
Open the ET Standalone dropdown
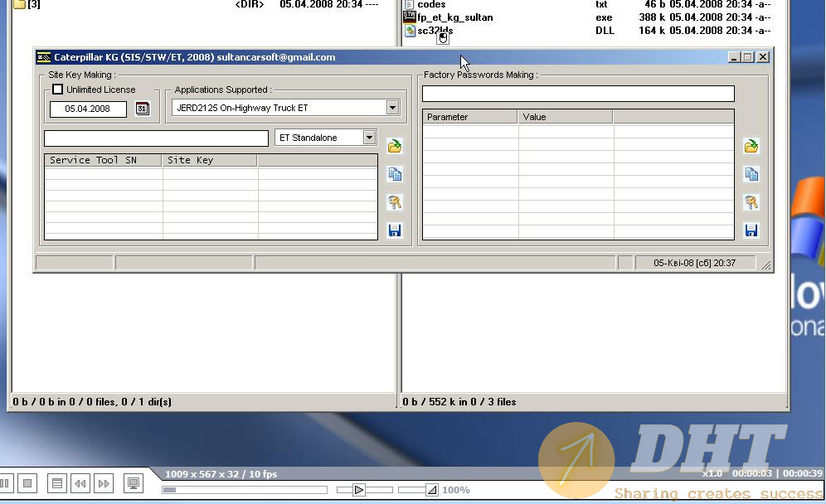369,138
